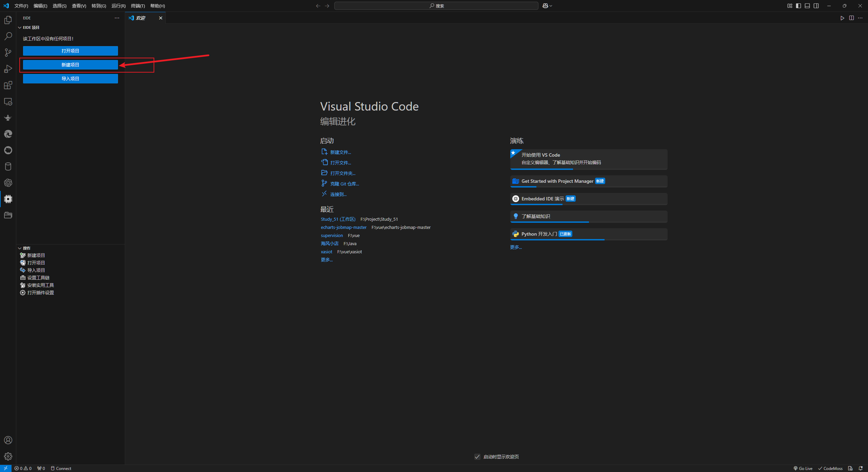868x472 pixels.
Task: Click the 克隆 Git 仓库... link
Action: (344, 184)
